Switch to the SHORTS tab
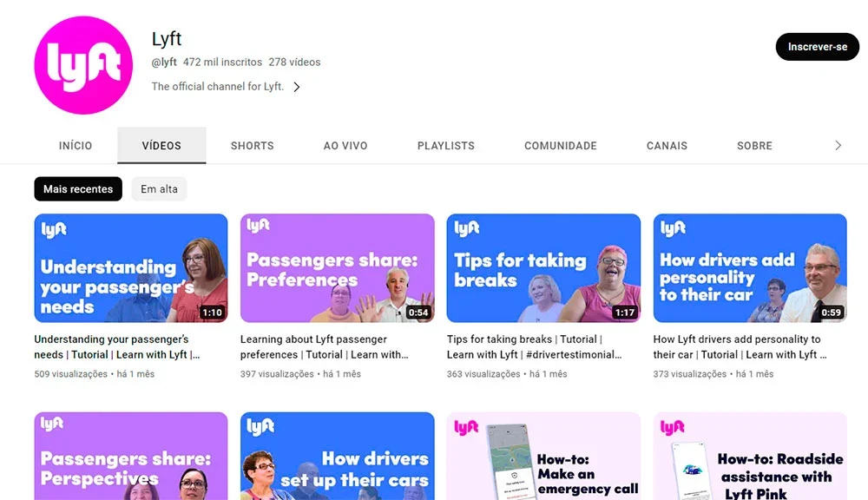This screenshot has height=500, width=868. click(x=253, y=146)
